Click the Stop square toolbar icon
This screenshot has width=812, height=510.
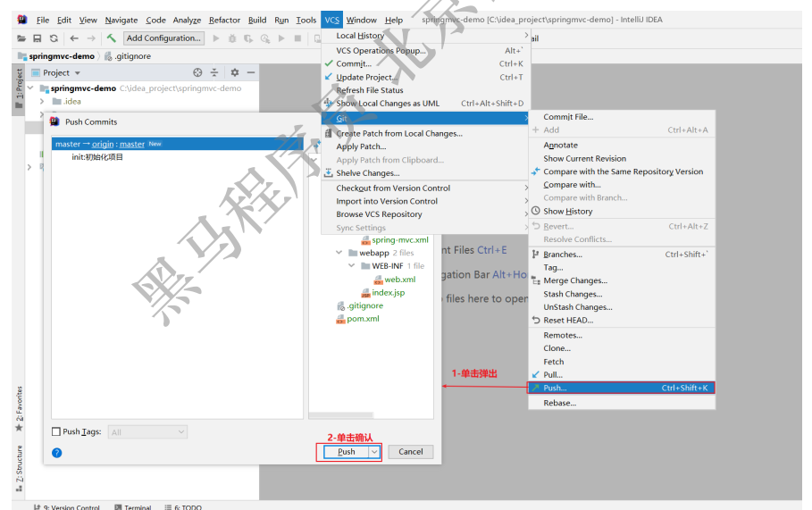pos(297,38)
